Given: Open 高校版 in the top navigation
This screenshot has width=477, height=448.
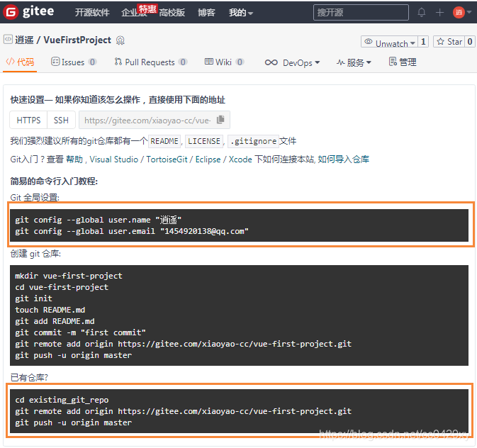Looking at the screenshot, I should coord(172,13).
